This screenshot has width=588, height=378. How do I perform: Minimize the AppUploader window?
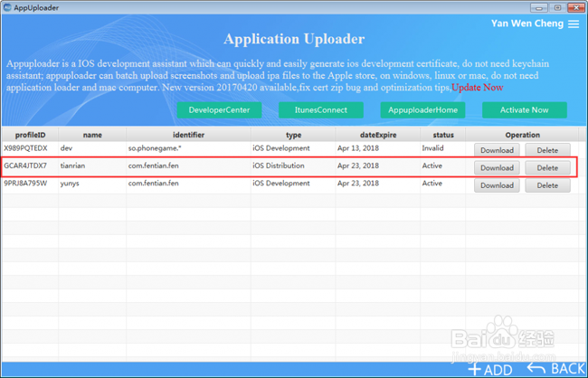coord(538,7)
